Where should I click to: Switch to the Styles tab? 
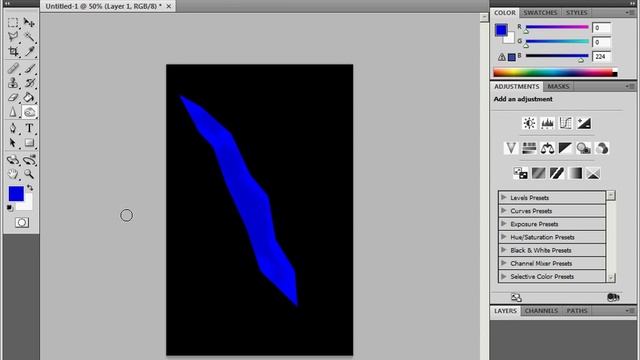[x=576, y=13]
